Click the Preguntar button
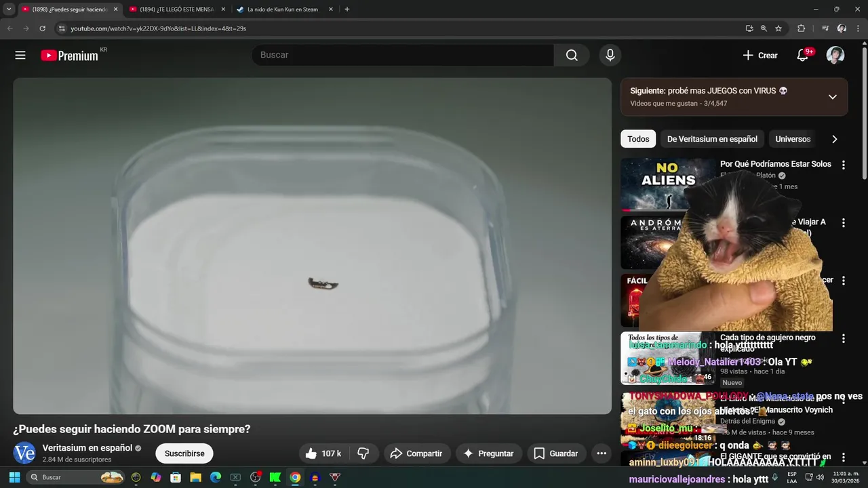The width and height of the screenshot is (868, 488). (488, 453)
